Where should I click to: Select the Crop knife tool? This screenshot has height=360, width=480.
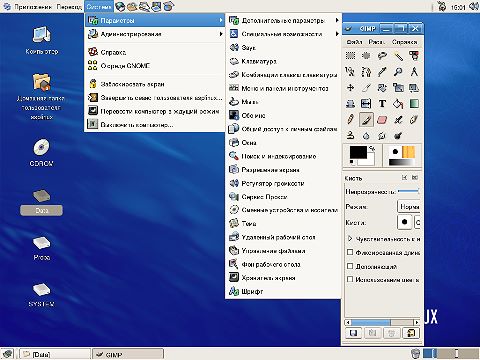366,88
